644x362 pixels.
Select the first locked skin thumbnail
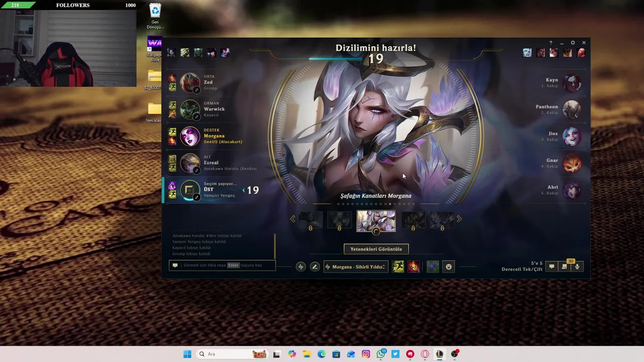[x=310, y=220]
